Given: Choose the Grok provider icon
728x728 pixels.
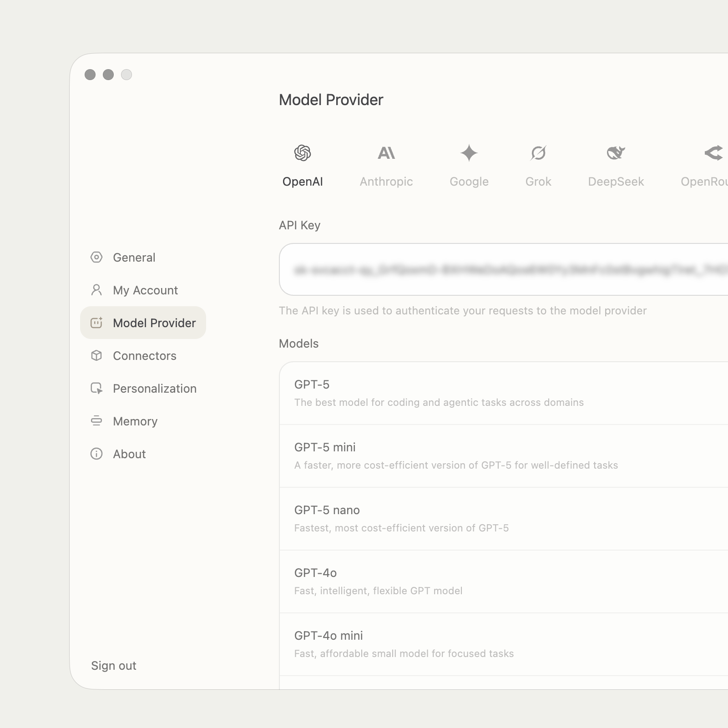Looking at the screenshot, I should [x=538, y=152].
